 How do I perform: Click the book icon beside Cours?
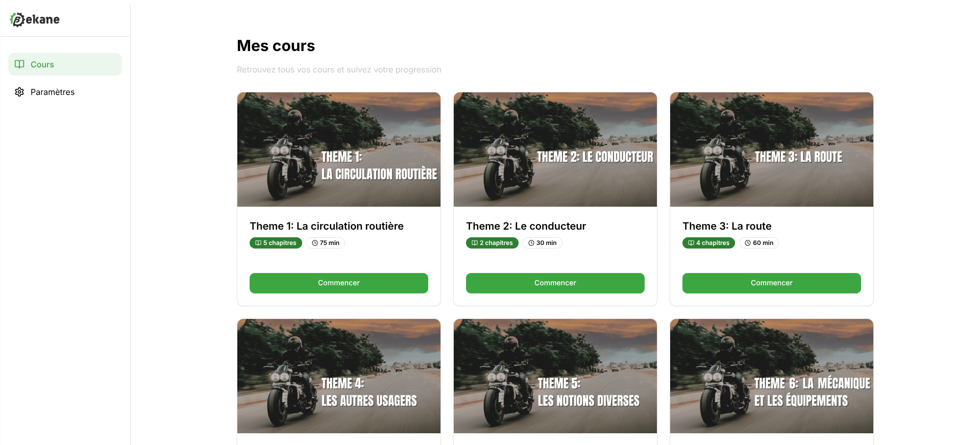(19, 64)
